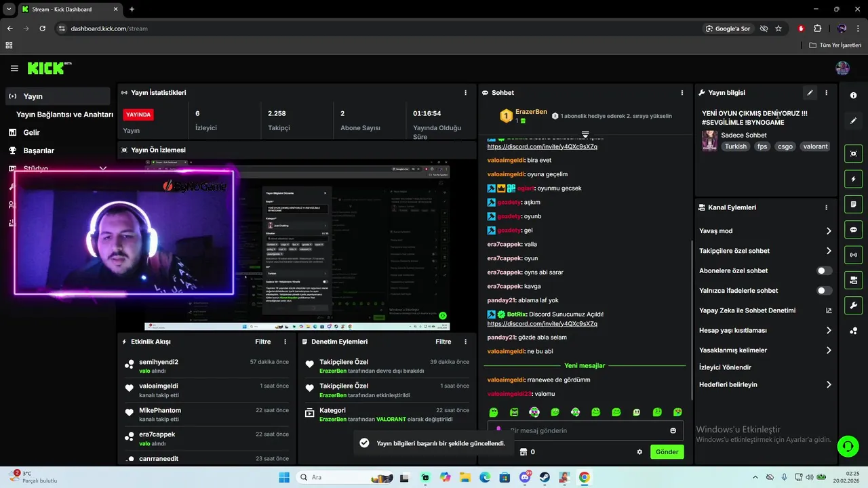Image resolution: width=868 pixels, height=488 pixels.
Task: Insert the angry square-face emote
Action: 514,412
